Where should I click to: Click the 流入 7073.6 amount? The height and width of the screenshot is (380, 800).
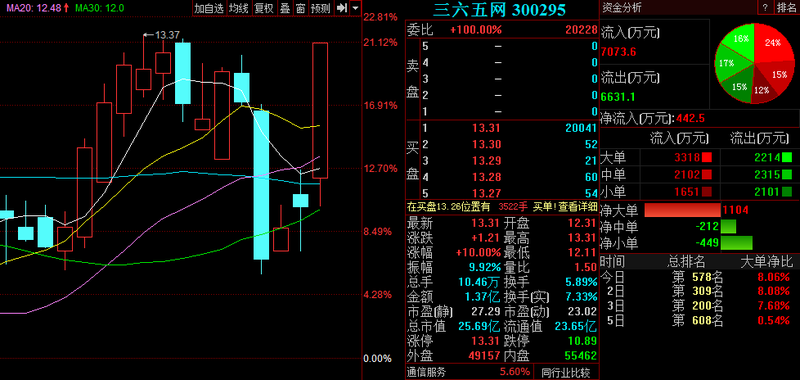[x=618, y=52]
